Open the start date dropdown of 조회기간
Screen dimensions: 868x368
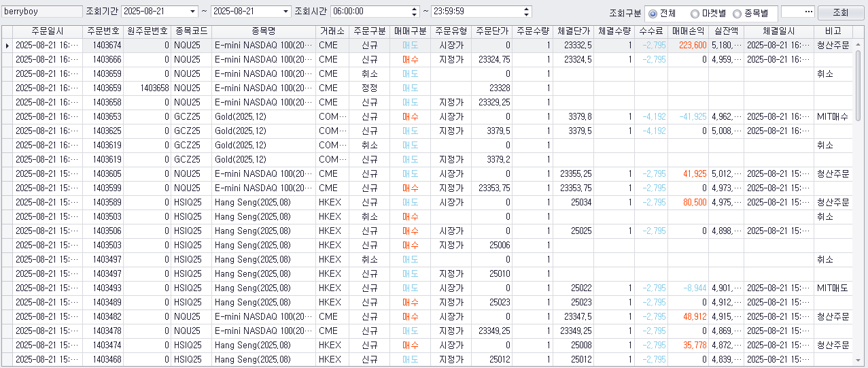193,12
